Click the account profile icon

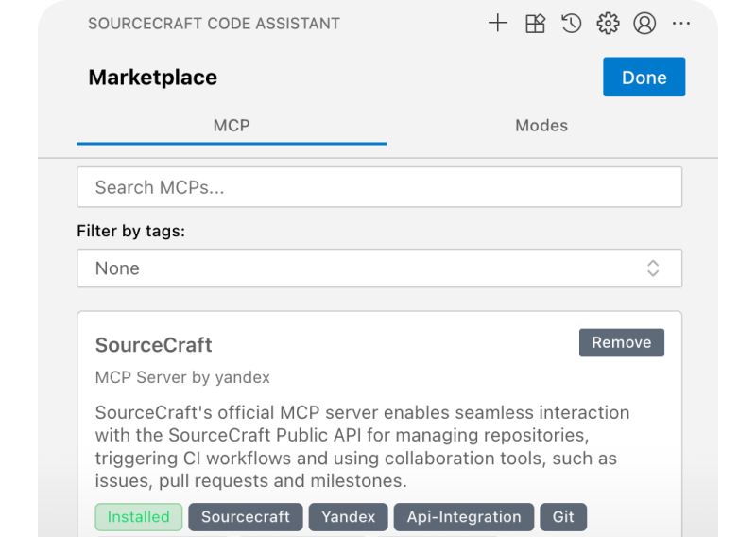pos(644,24)
